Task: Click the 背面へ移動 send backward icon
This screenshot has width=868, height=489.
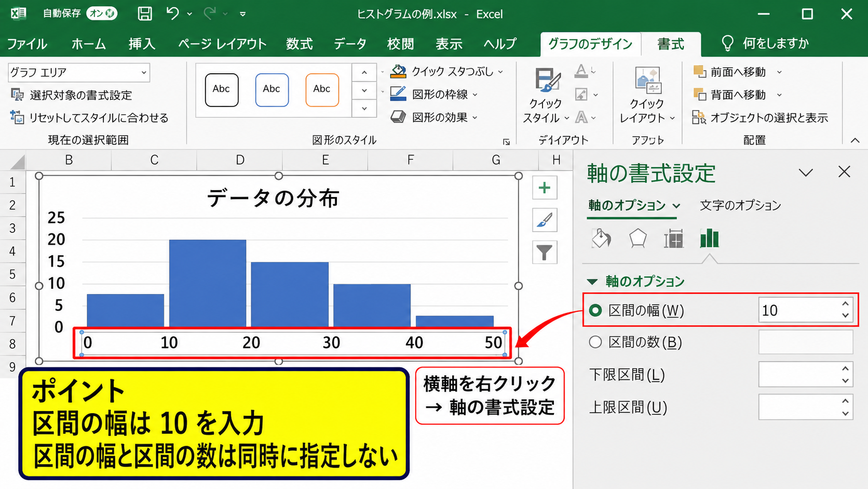Action: click(x=700, y=95)
